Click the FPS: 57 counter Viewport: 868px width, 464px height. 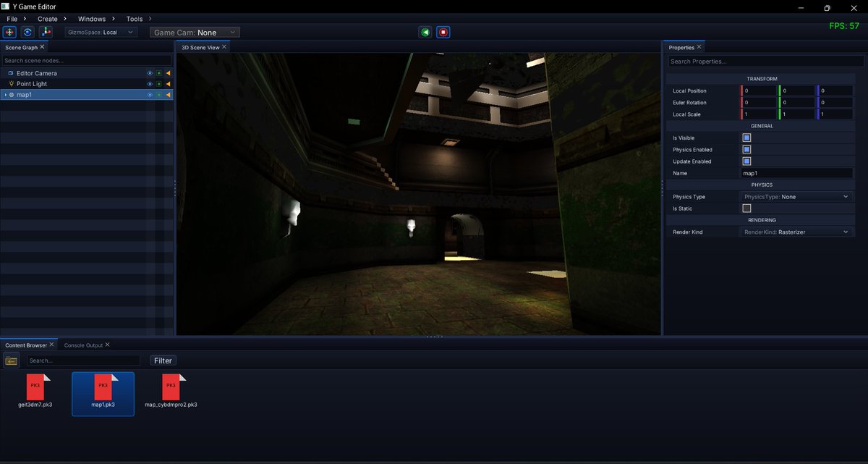[844, 26]
